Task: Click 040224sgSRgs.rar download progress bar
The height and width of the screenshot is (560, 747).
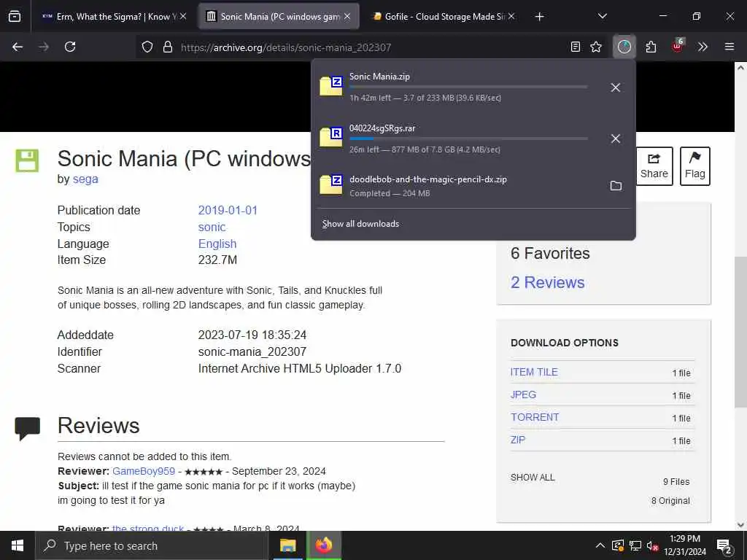Action: (x=468, y=139)
